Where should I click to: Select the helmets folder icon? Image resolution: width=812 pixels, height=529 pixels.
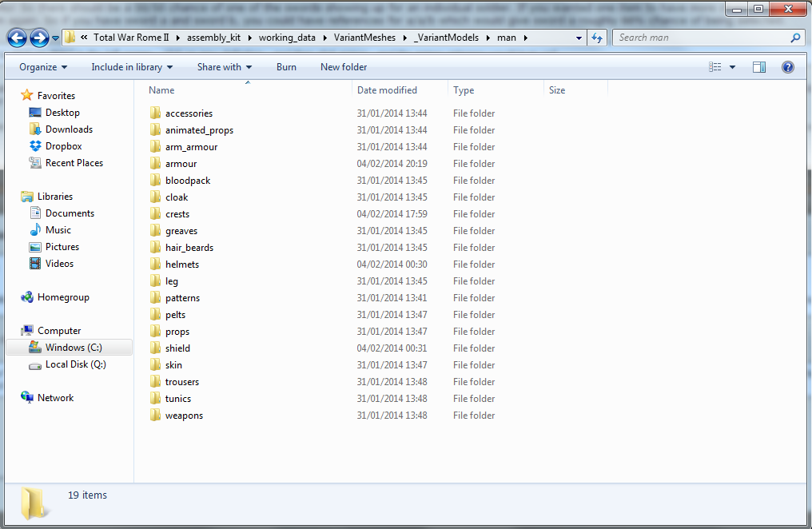(156, 264)
